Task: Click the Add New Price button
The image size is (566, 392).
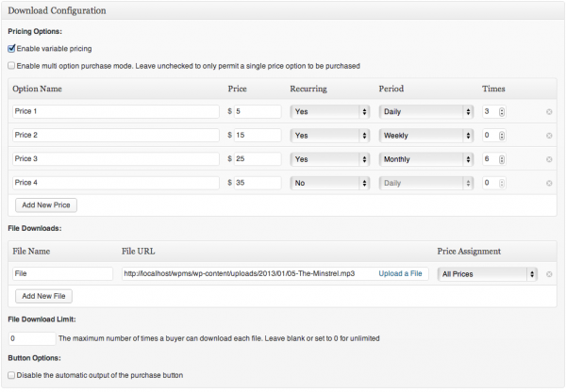Action: coord(46,205)
